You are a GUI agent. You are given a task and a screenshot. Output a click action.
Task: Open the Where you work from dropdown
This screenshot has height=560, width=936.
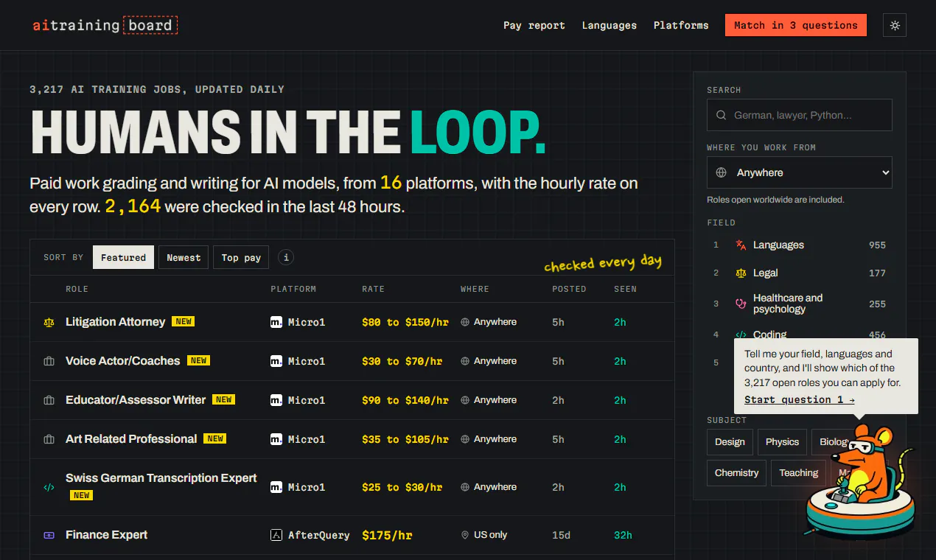tap(800, 172)
